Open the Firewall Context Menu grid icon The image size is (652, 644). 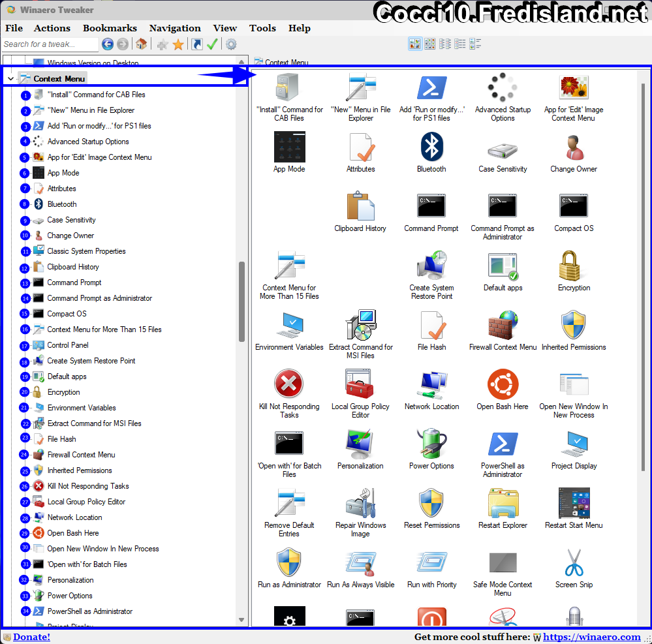pyautogui.click(x=503, y=325)
